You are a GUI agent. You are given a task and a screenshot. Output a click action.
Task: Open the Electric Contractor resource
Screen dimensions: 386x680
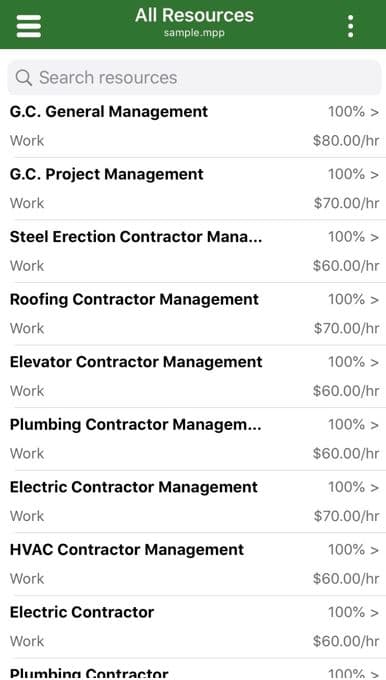pos(193,627)
